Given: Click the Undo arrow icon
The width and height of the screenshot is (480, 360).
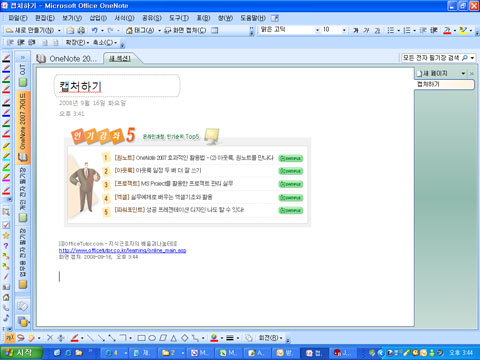Looking at the screenshot, I should [x=95, y=31].
